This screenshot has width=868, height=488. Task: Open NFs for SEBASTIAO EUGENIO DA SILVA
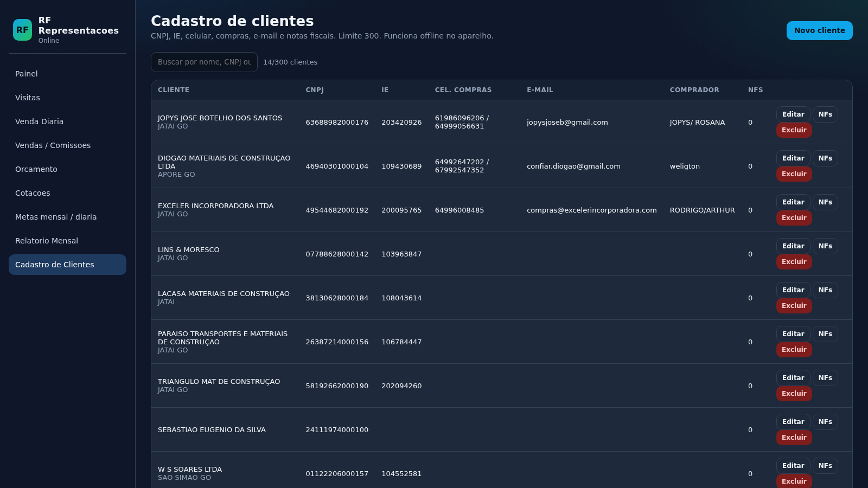(825, 422)
